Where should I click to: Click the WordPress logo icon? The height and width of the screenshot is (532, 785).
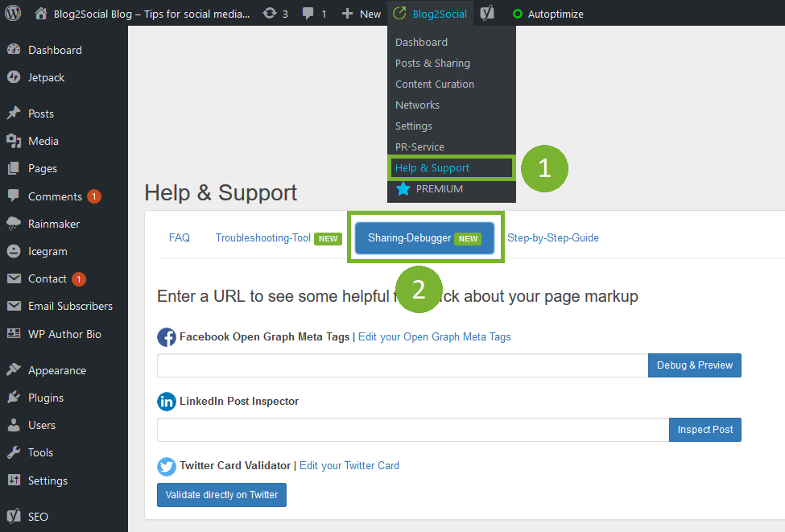[x=13, y=13]
